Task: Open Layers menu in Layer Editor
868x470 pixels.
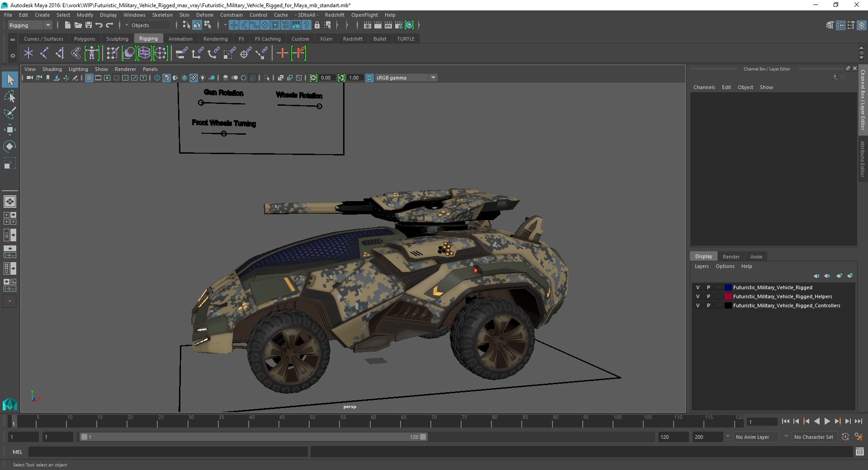Action: 702,266
